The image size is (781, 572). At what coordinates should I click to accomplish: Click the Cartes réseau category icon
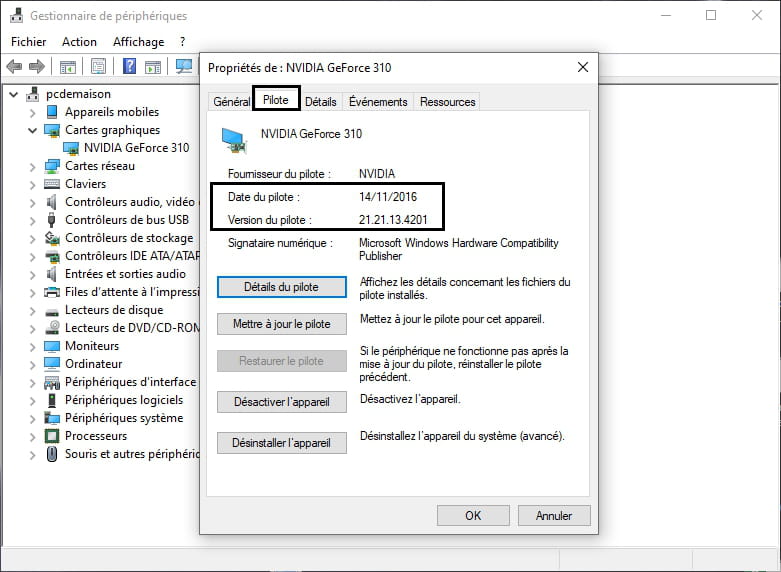tap(52, 166)
